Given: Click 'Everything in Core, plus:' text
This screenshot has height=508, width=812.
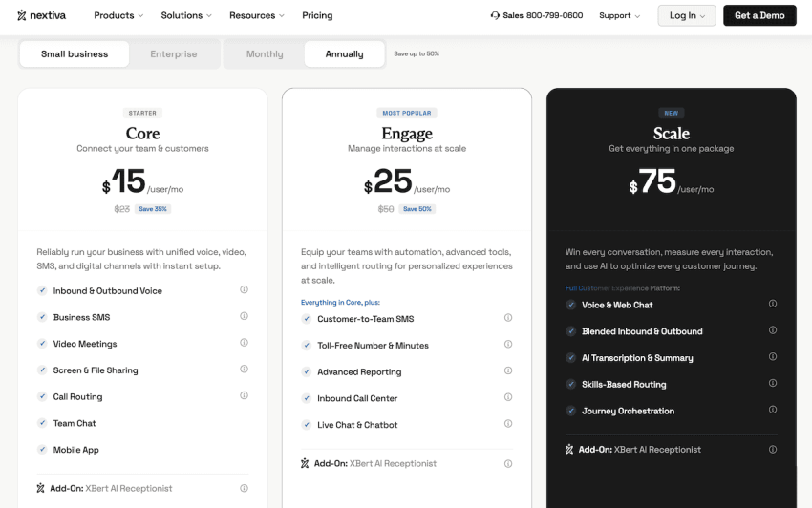Looking at the screenshot, I should (x=340, y=303).
